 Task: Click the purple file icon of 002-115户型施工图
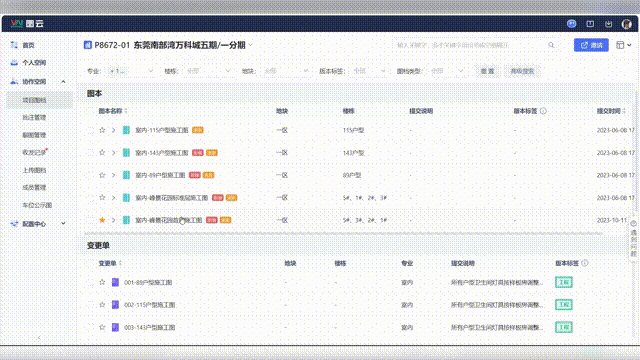(x=116, y=304)
